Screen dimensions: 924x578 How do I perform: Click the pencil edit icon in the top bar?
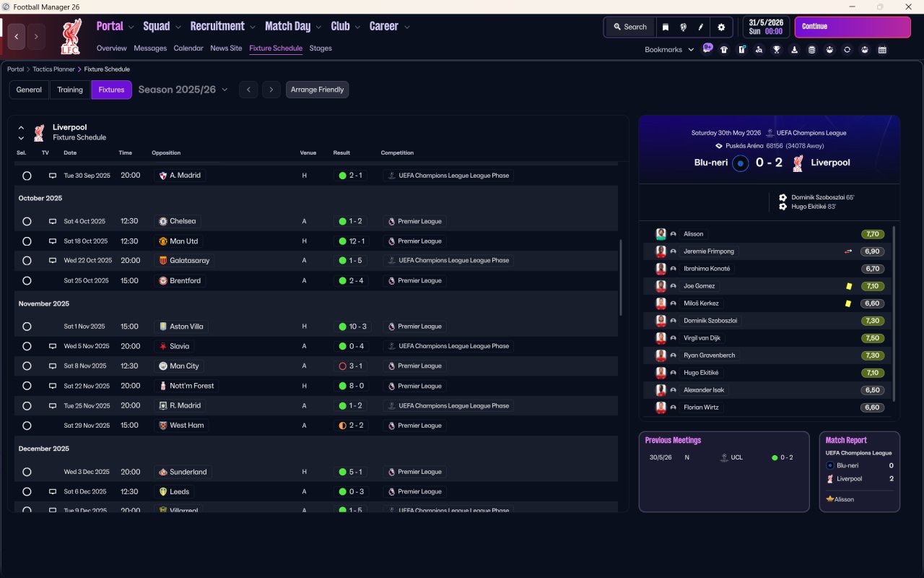[700, 27]
